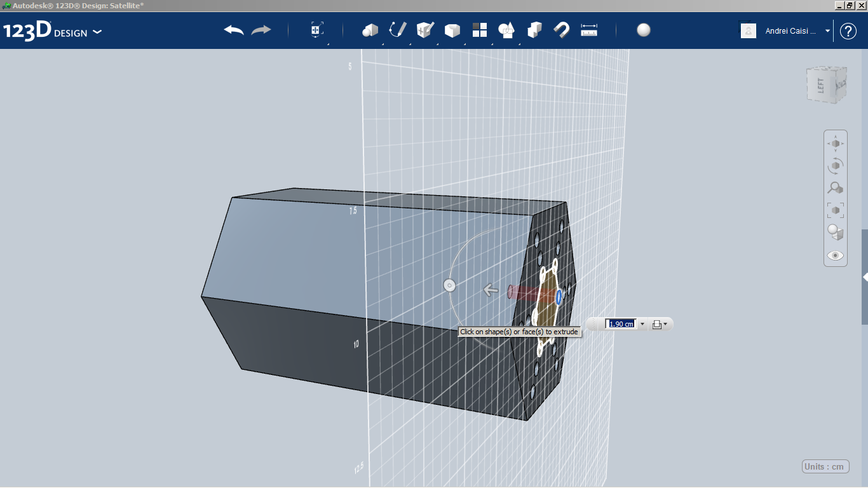The height and width of the screenshot is (488, 868).
Task: Click the blue handle on the hexagon
Action: click(x=559, y=297)
